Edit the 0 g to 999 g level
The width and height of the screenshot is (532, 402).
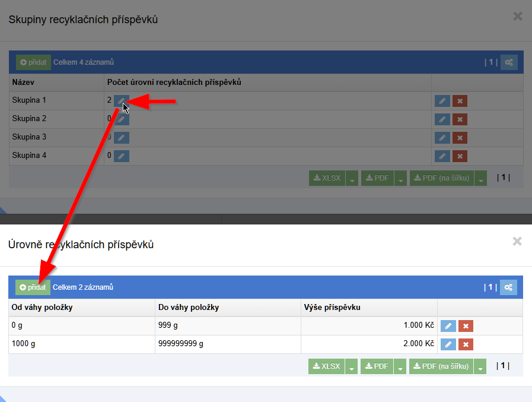click(x=448, y=326)
